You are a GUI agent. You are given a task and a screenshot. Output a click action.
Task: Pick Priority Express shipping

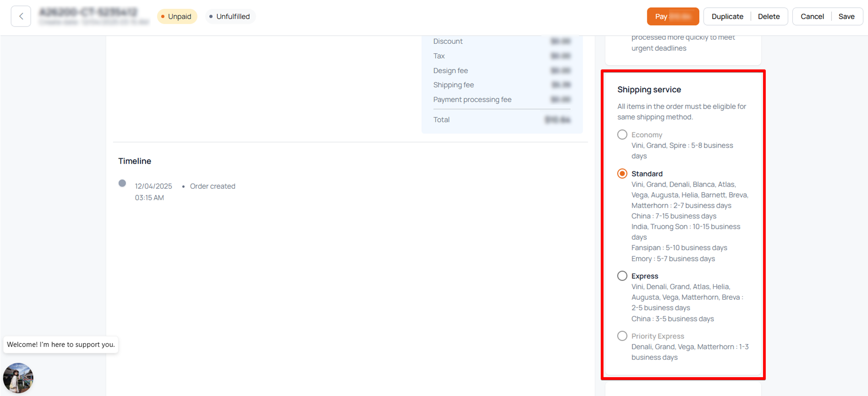[622, 336]
